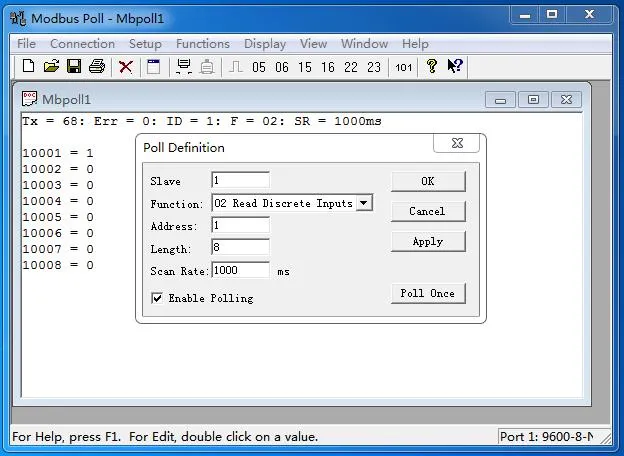
Task: Click the Tx = 68 status line
Action: 202,121
